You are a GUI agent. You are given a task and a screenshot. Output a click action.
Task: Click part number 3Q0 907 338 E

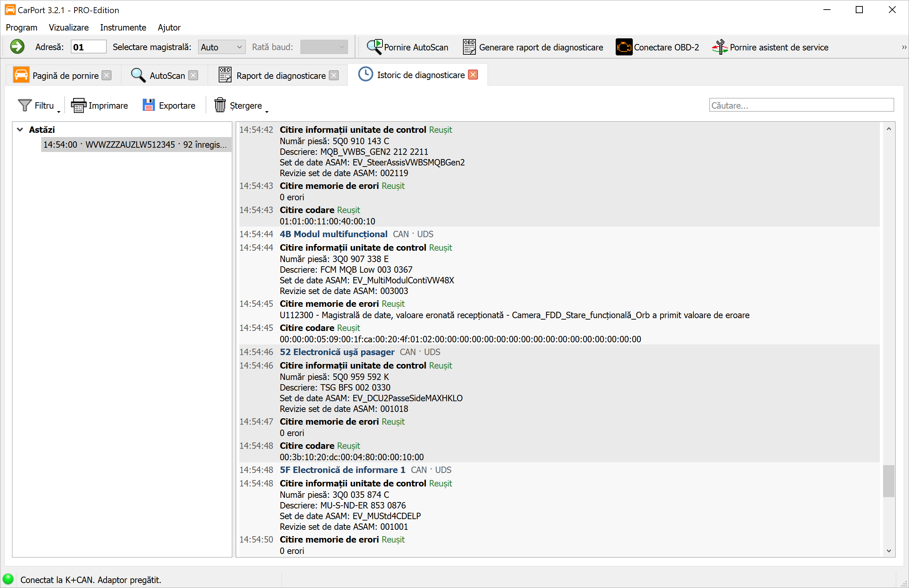tap(360, 259)
